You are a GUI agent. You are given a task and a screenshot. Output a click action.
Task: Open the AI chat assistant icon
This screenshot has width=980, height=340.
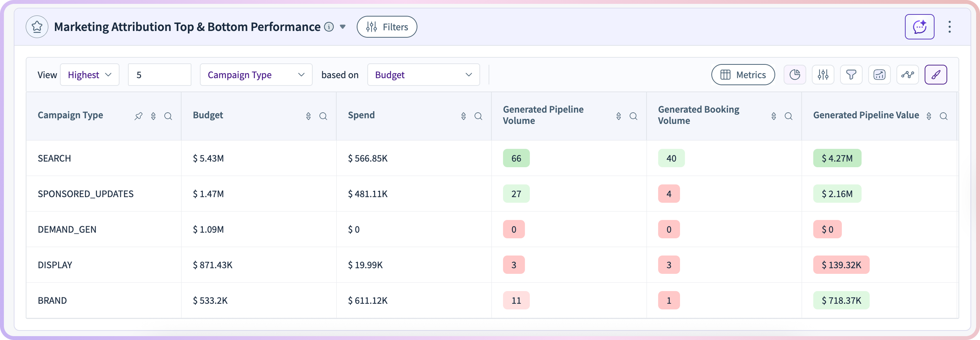[x=919, y=27]
